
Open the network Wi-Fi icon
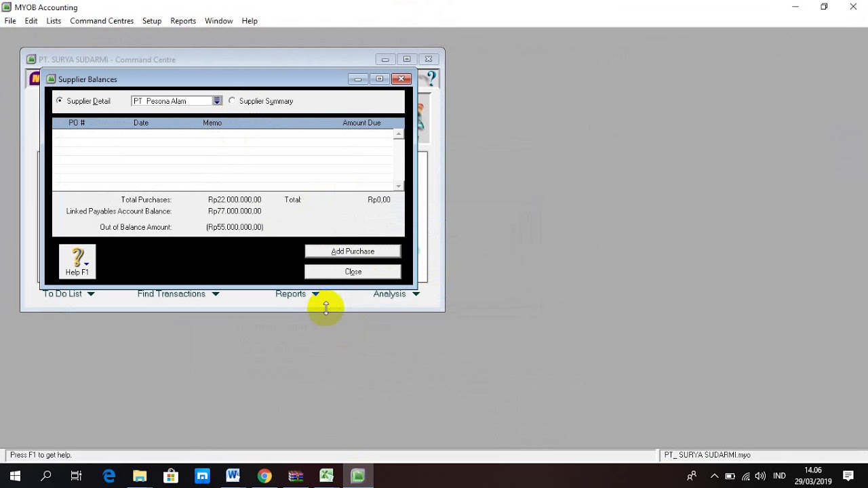coord(745,476)
